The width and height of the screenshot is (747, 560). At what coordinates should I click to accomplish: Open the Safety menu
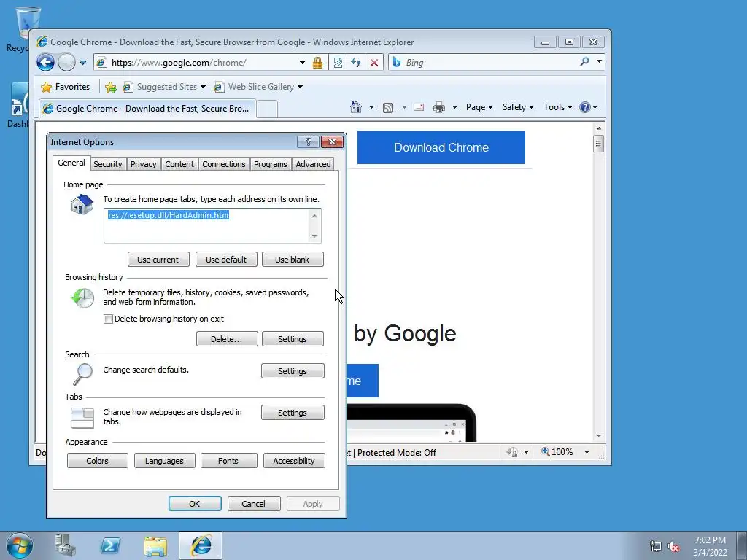[518, 107]
